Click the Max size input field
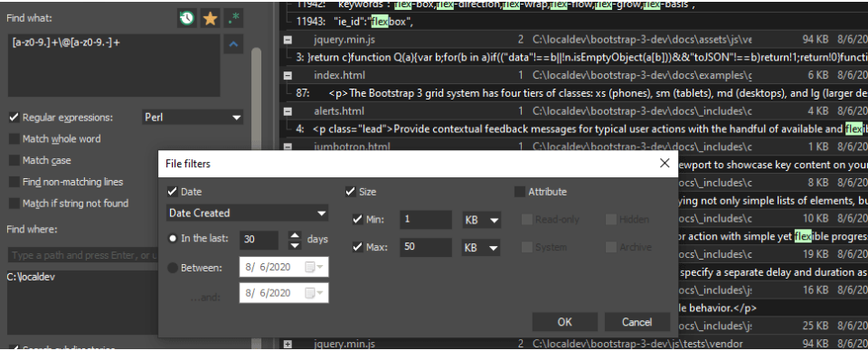This screenshot has height=351, width=868. click(426, 247)
